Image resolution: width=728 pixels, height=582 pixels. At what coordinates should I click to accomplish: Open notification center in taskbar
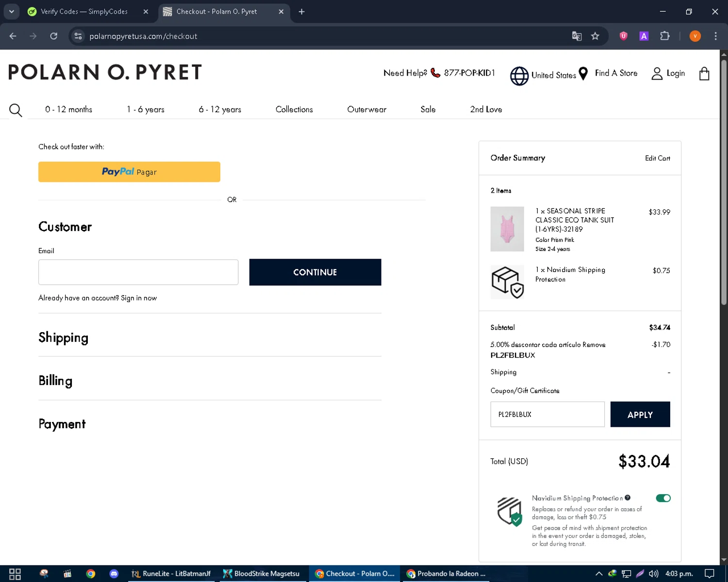tap(710, 574)
